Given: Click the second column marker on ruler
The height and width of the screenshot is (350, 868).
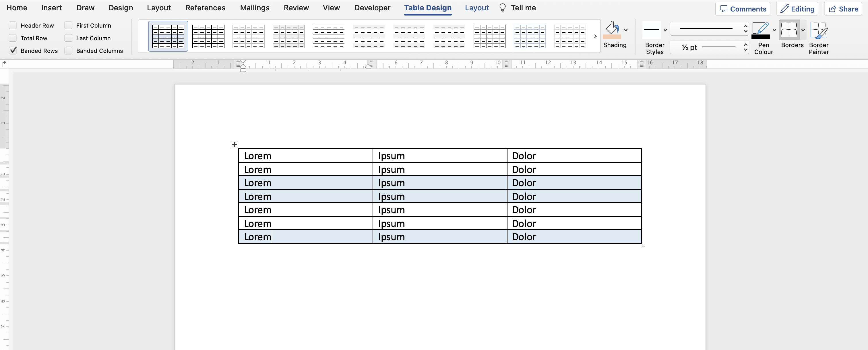Looking at the screenshot, I should coord(372,64).
